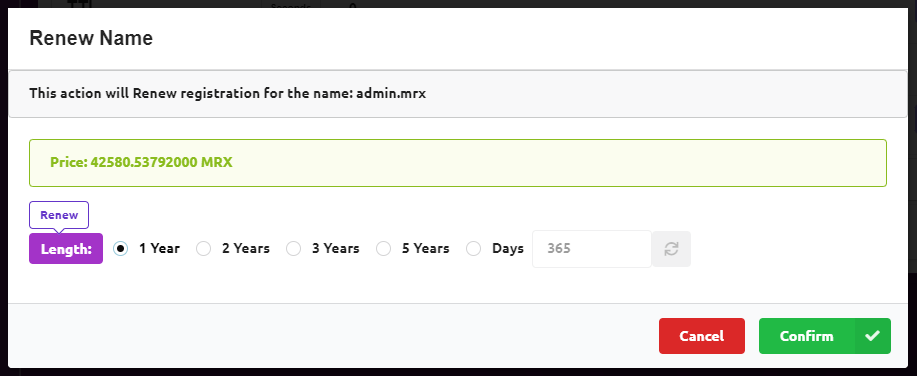917x376 pixels.
Task: Cancel the name renewal
Action: pyautogui.click(x=702, y=336)
